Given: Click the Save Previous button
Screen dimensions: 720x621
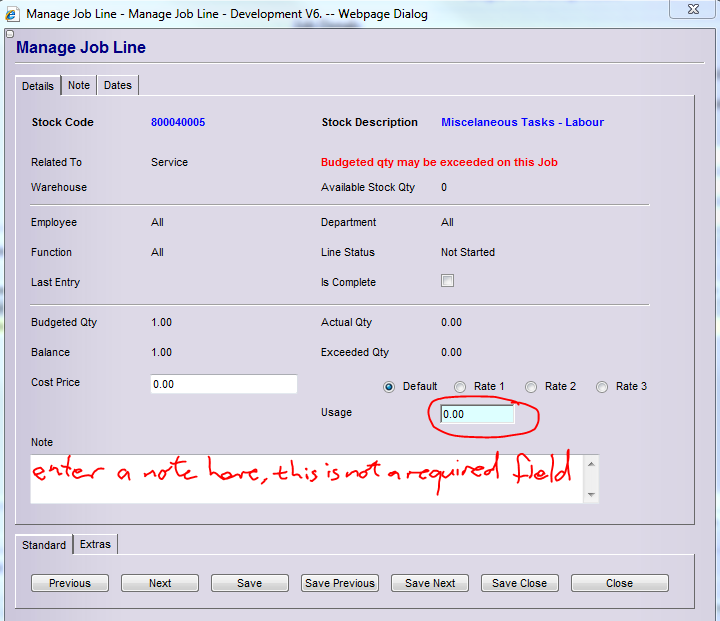Looking at the screenshot, I should 340,583.
